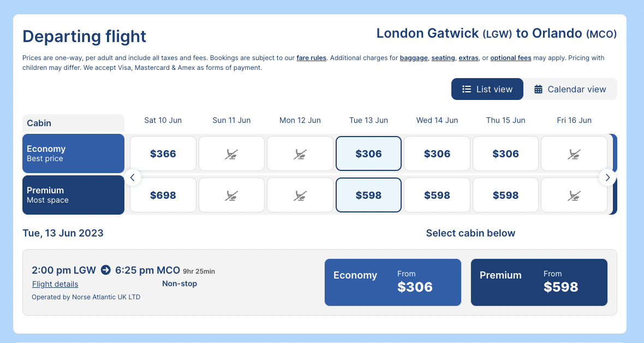Switch to List view

pyautogui.click(x=487, y=89)
